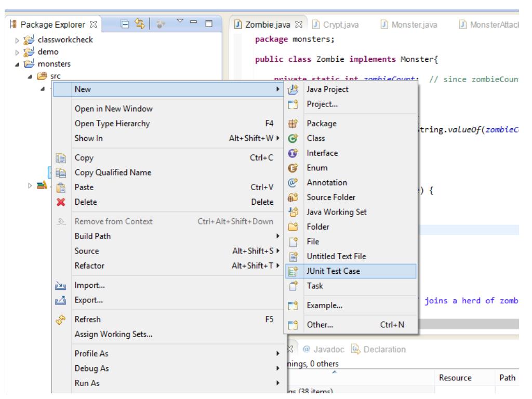Open the New submenu arrow
Image resolution: width=532 pixels, height=399 pixels.
[x=278, y=89]
